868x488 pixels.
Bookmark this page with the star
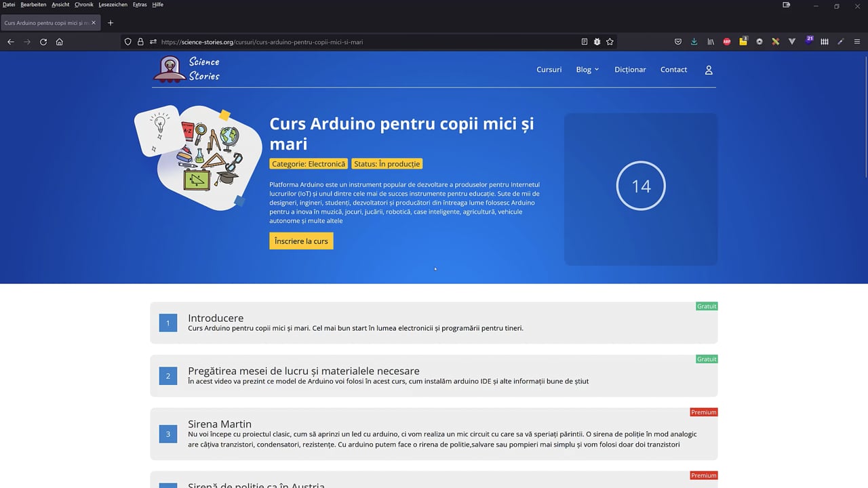(610, 42)
